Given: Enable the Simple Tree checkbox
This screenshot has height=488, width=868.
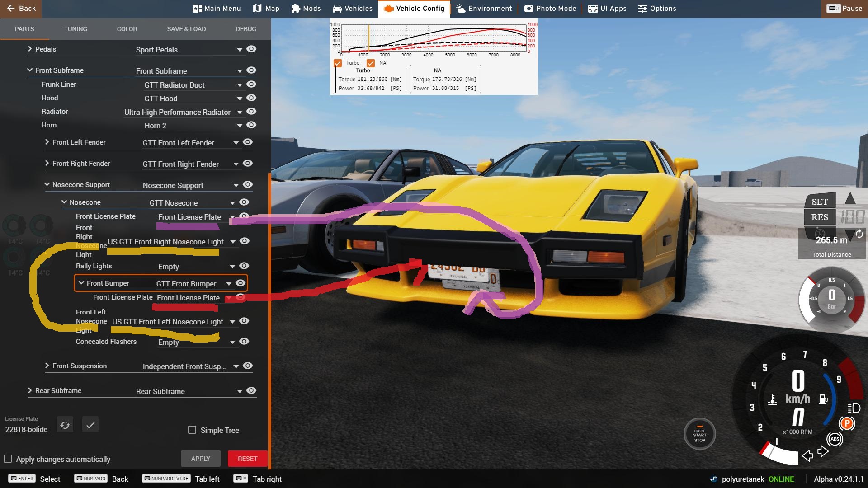Looking at the screenshot, I should click(x=192, y=430).
